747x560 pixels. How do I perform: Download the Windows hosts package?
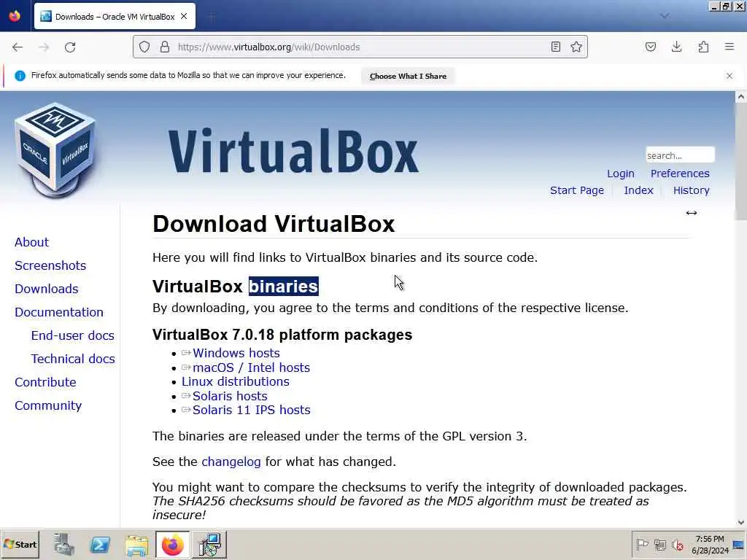(236, 354)
